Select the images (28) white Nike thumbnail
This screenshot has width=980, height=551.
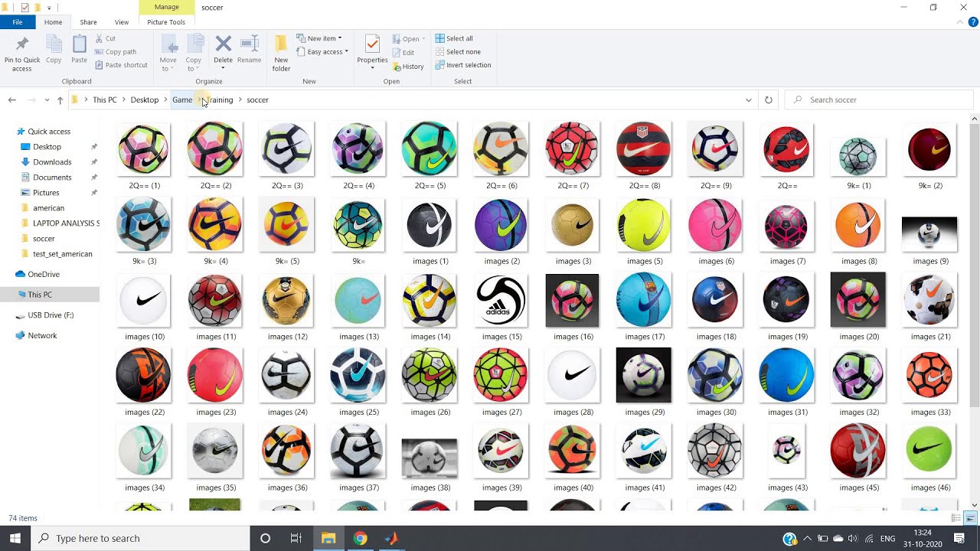[x=572, y=375]
